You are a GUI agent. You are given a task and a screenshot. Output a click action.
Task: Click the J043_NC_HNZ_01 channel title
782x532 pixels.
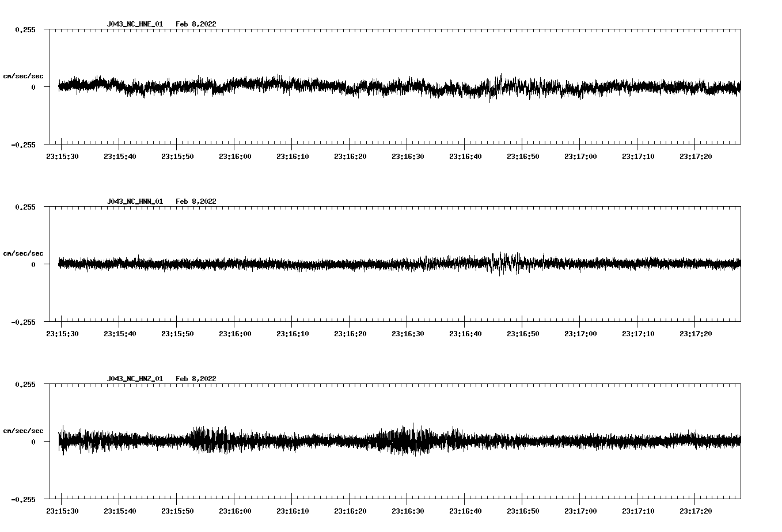pyautogui.click(x=135, y=379)
